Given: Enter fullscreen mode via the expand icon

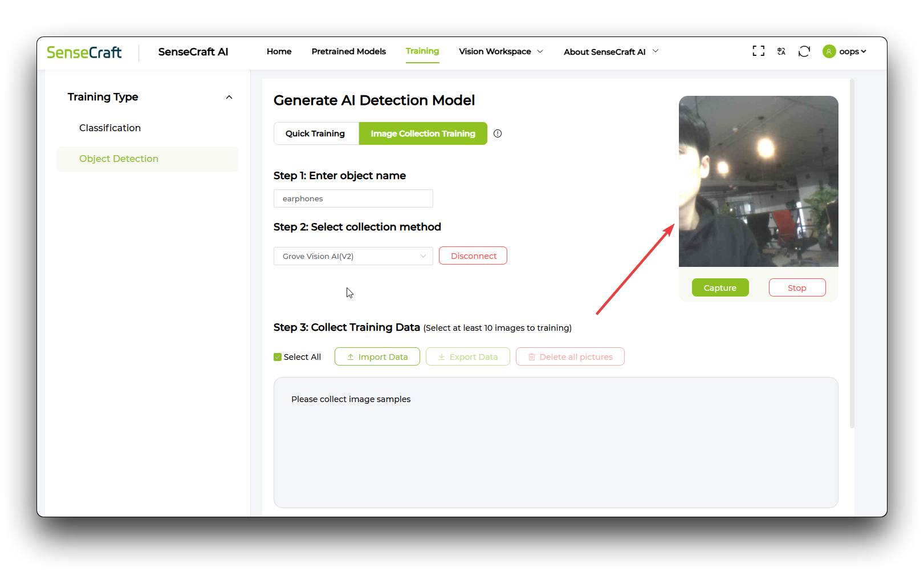Looking at the screenshot, I should 758,51.
